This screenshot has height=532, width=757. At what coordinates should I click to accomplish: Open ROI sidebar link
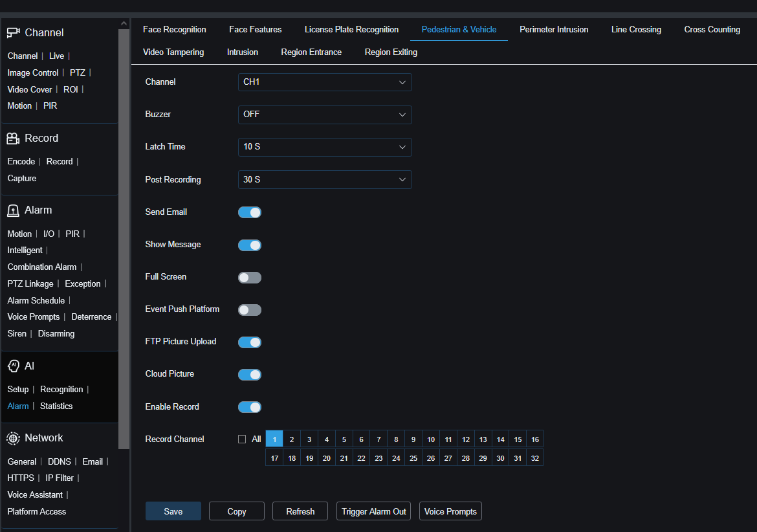tap(71, 90)
